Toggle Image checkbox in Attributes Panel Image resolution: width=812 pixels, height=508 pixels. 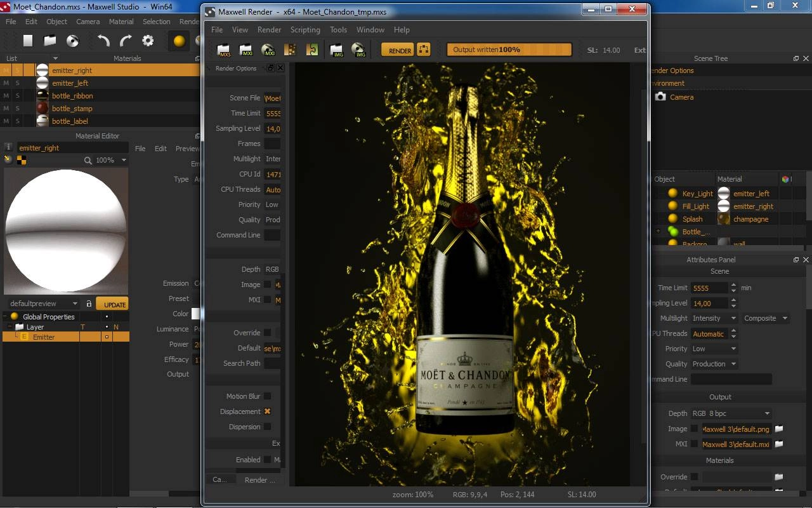click(695, 429)
